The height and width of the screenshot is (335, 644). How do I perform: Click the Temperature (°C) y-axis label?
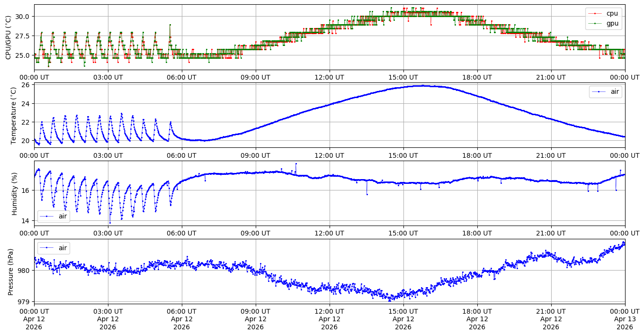point(14,115)
